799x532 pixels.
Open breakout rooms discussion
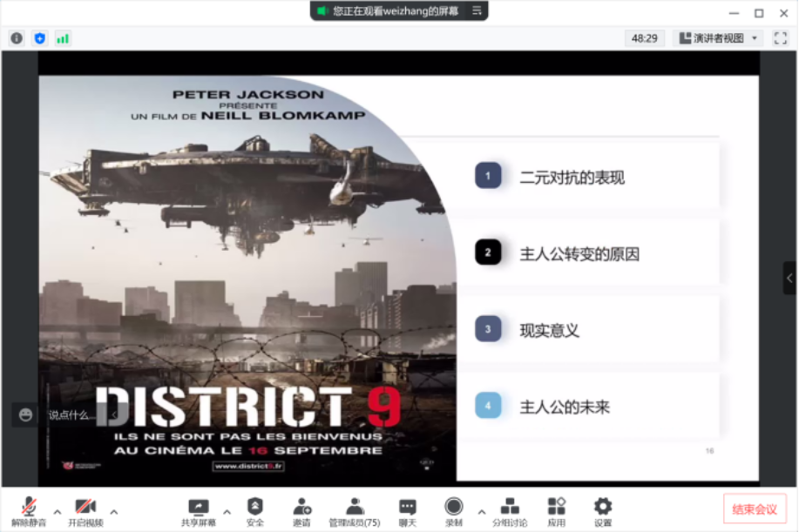click(510, 512)
